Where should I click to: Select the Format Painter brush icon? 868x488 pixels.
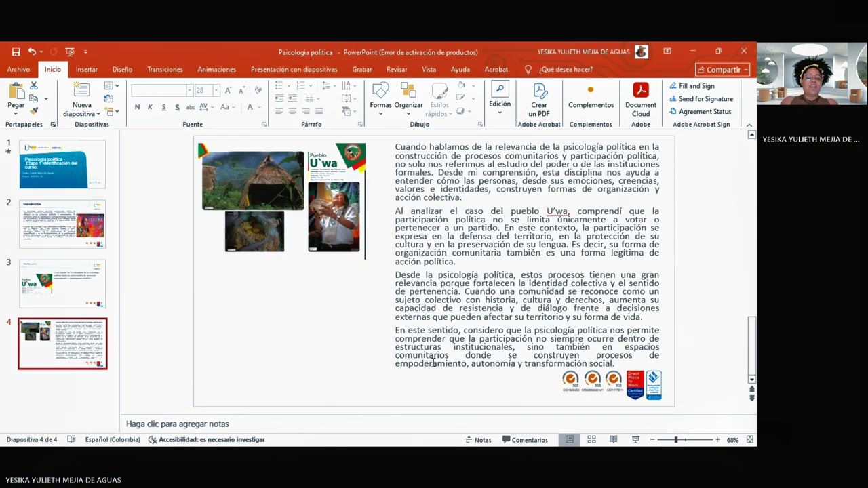34,111
